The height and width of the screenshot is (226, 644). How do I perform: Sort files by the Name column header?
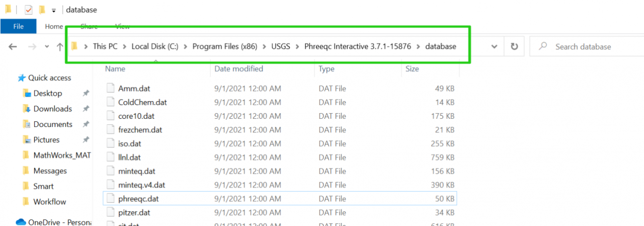coord(115,68)
